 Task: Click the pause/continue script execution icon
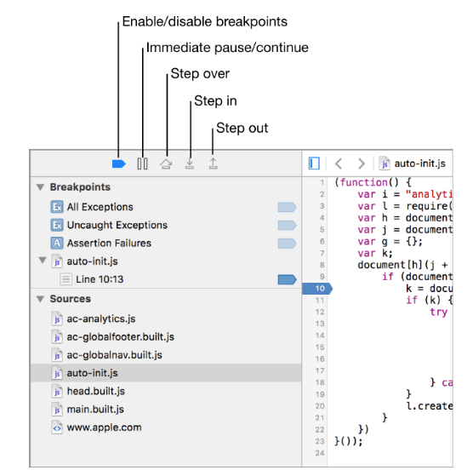pyautogui.click(x=142, y=164)
